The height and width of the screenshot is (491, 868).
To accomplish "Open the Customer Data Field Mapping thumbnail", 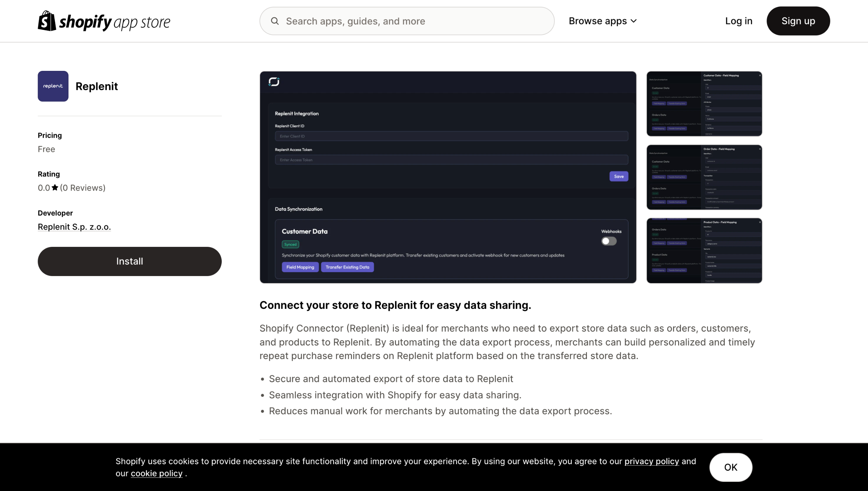I will coord(704,103).
